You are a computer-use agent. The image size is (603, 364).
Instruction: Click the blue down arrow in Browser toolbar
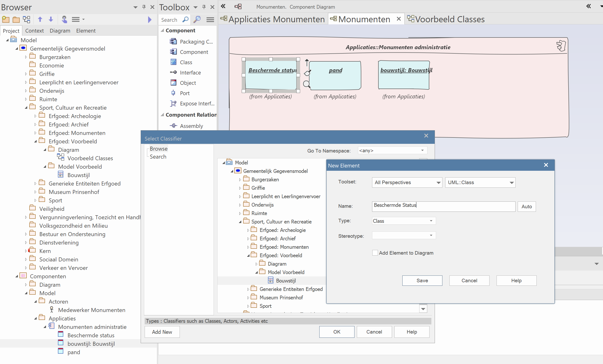click(51, 19)
